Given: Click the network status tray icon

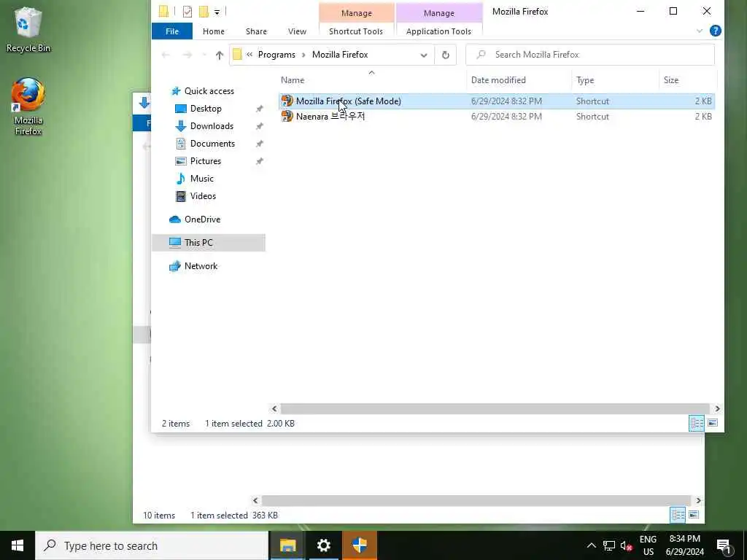Looking at the screenshot, I should (x=609, y=545).
